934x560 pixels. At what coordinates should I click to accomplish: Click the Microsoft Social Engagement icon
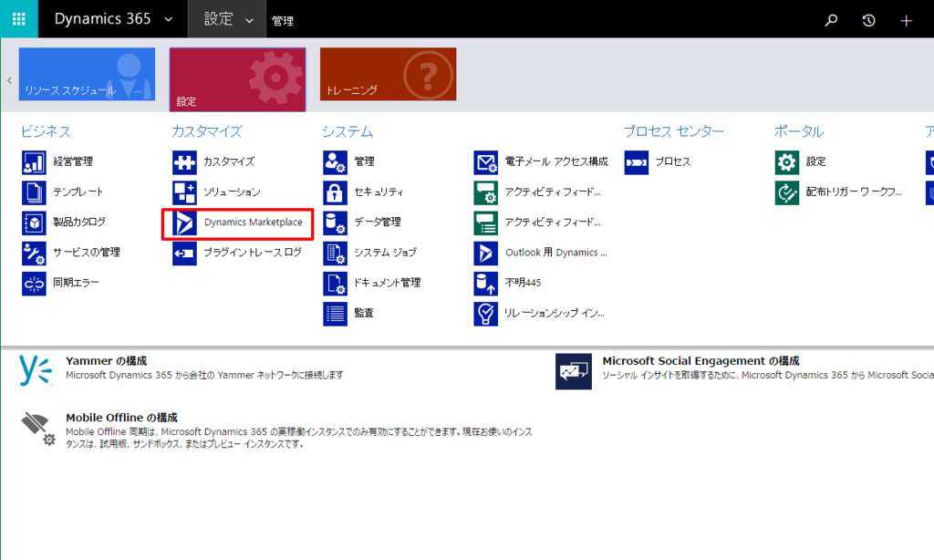574,372
